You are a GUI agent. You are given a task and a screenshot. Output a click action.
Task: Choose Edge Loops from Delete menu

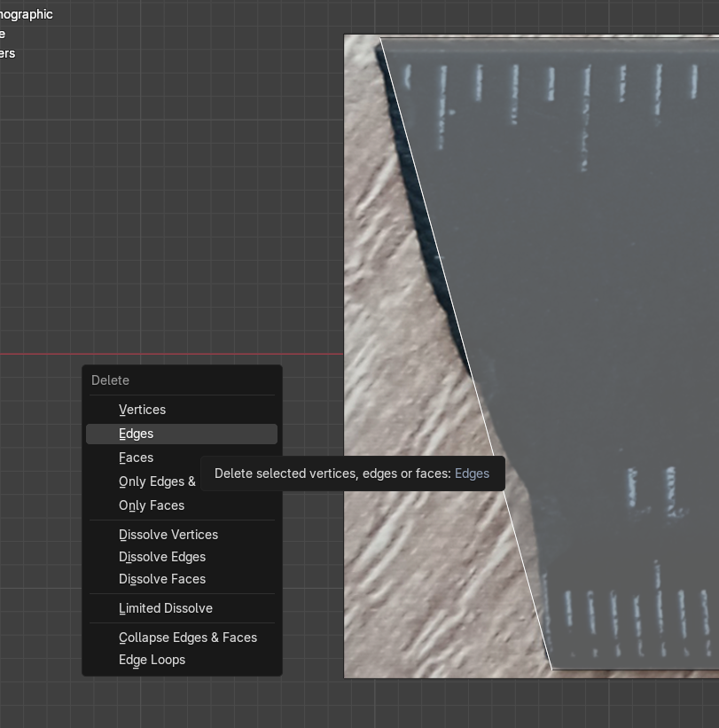coord(152,660)
